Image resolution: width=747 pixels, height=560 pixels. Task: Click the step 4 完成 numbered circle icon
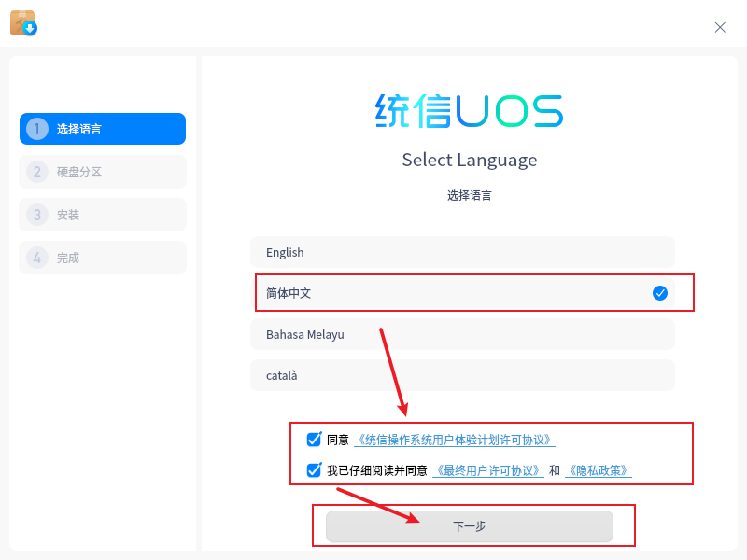[36, 257]
